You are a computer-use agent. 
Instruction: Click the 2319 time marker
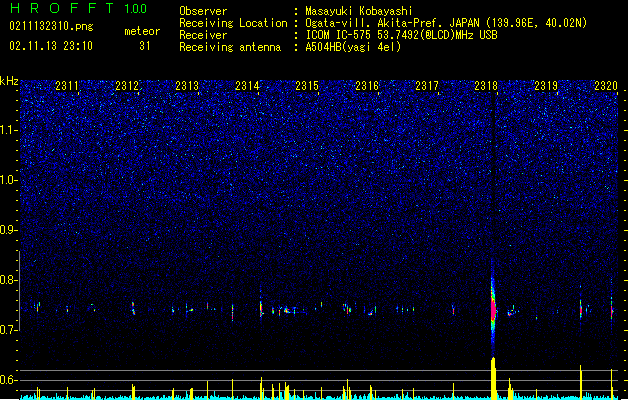pyautogui.click(x=546, y=85)
